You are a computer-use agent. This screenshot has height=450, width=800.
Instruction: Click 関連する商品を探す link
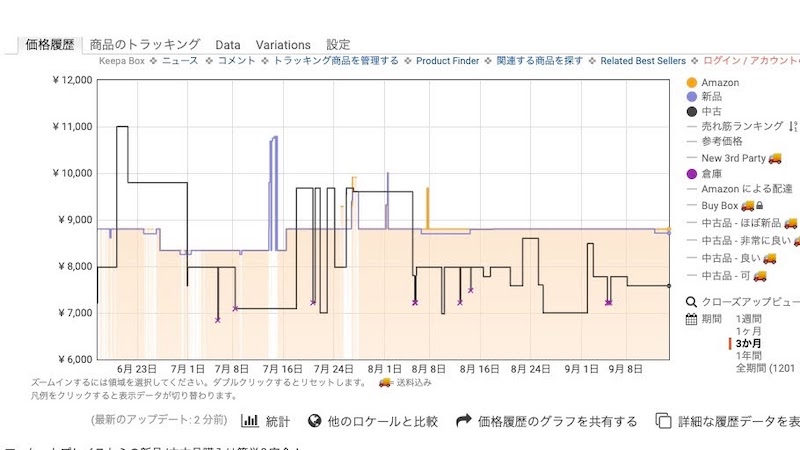(539, 61)
